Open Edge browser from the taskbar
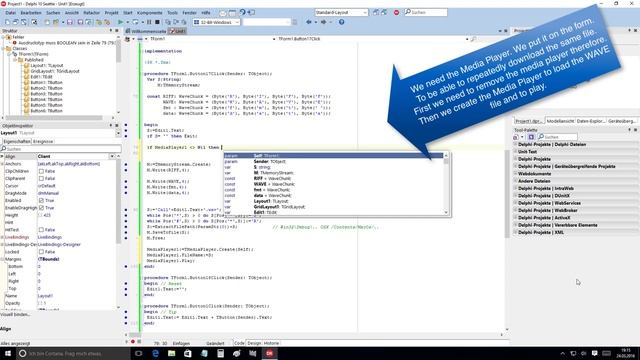 (155, 353)
